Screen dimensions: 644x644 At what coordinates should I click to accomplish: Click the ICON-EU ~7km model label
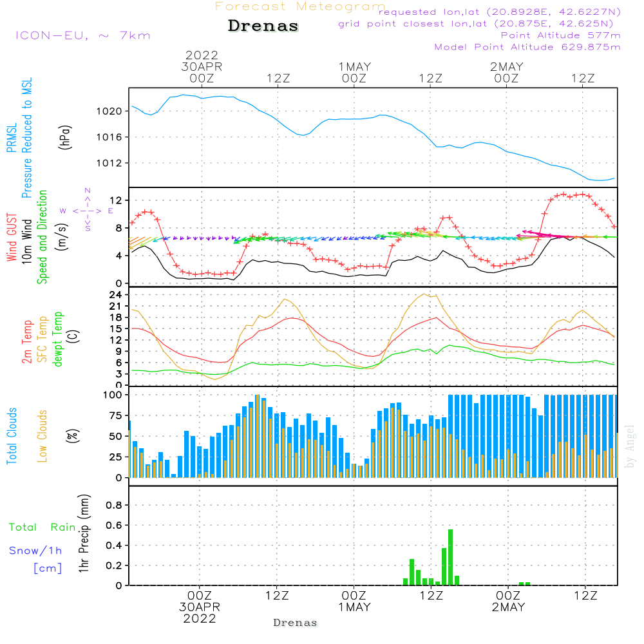click(82, 35)
